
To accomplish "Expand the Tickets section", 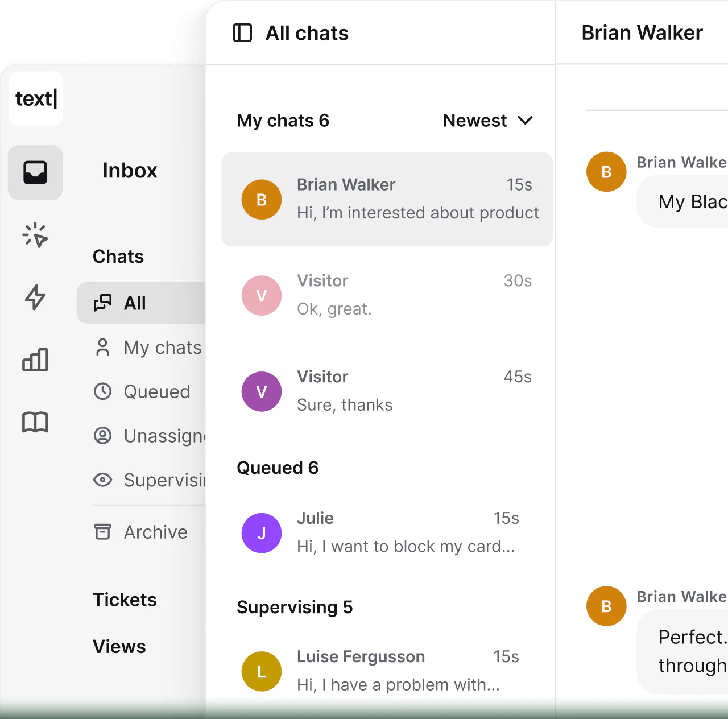I will [x=125, y=600].
